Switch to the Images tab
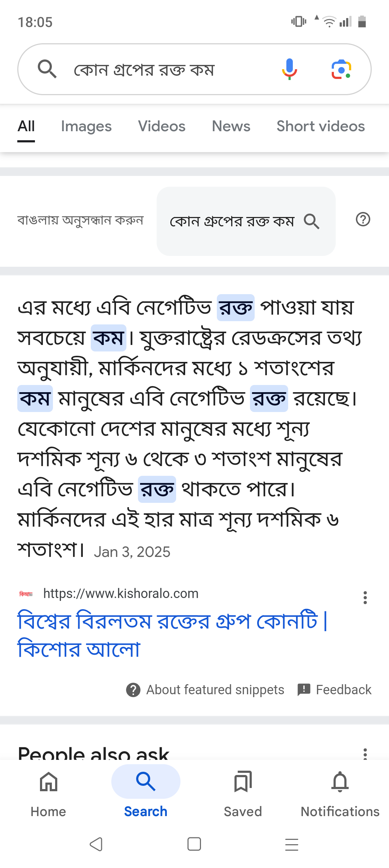The height and width of the screenshot is (868, 389). pyautogui.click(x=86, y=127)
